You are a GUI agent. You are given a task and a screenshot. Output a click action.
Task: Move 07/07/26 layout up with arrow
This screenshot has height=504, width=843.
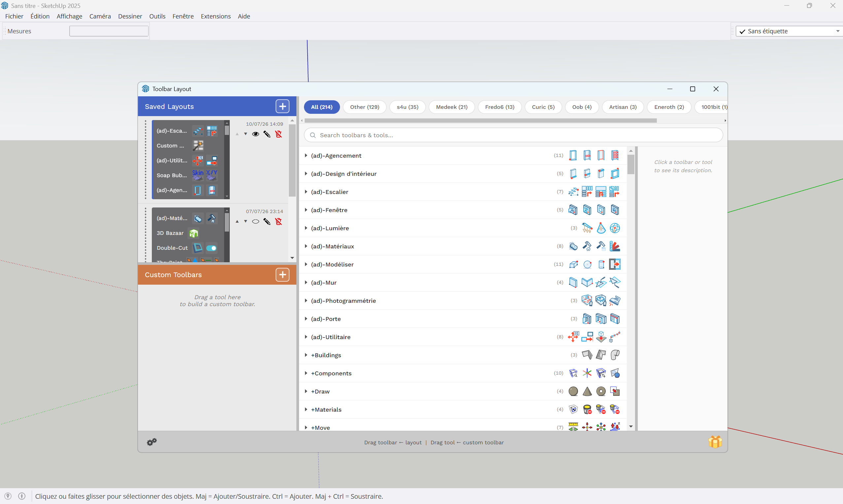tap(237, 221)
